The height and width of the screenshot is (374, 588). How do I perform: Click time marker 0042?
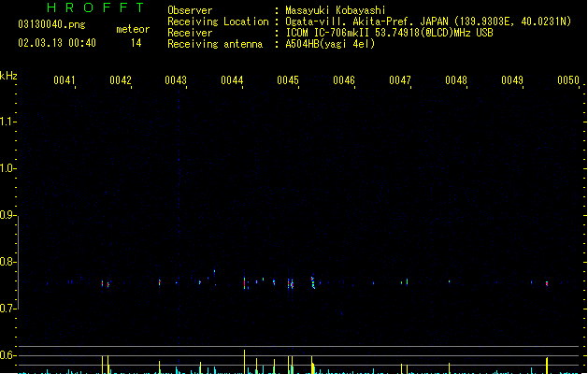121,80
